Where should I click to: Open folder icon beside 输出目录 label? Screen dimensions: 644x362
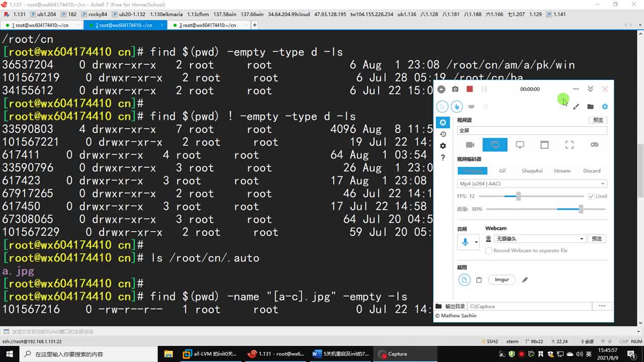click(x=439, y=306)
